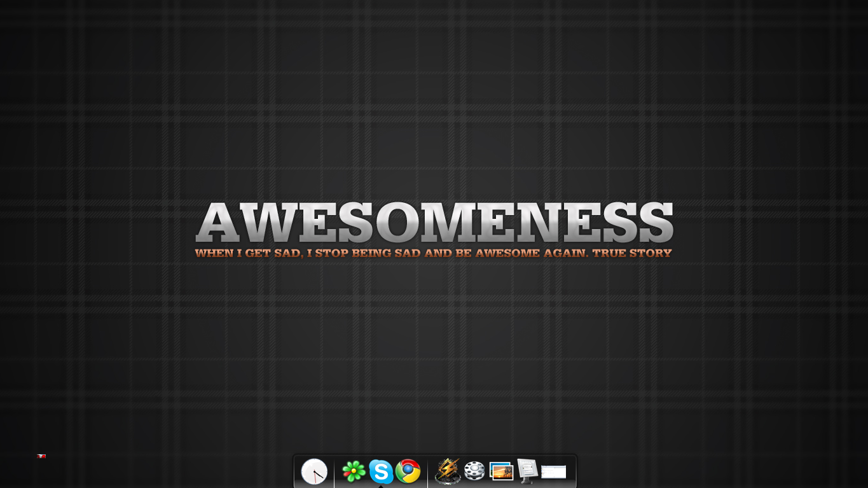Open Skype from the dock

point(381,471)
